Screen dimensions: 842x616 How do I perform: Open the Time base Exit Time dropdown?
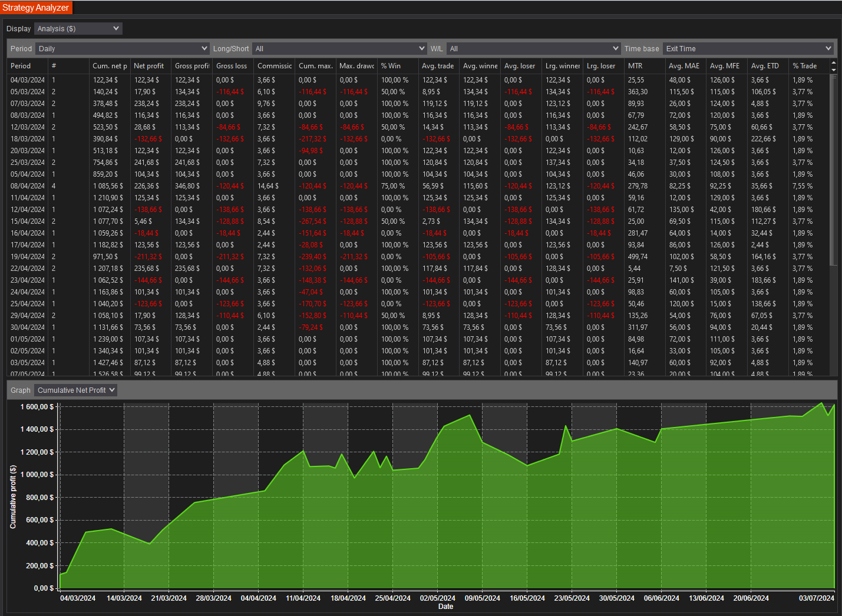748,48
